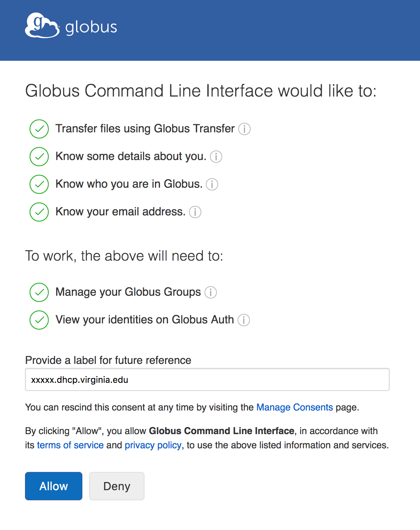This screenshot has width=420, height=530.
Task: Open info about Know who you are in Globus
Action: point(212,184)
